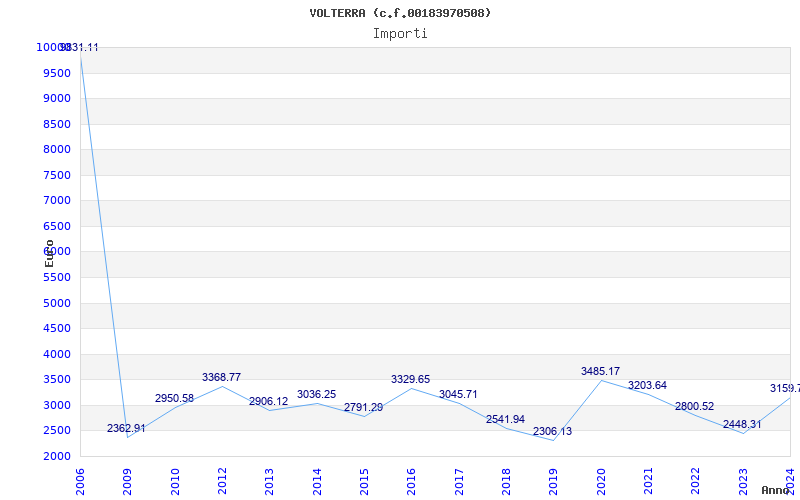800x500 pixels.
Task: Click the 5000 y-axis value
Action: coord(57,303)
